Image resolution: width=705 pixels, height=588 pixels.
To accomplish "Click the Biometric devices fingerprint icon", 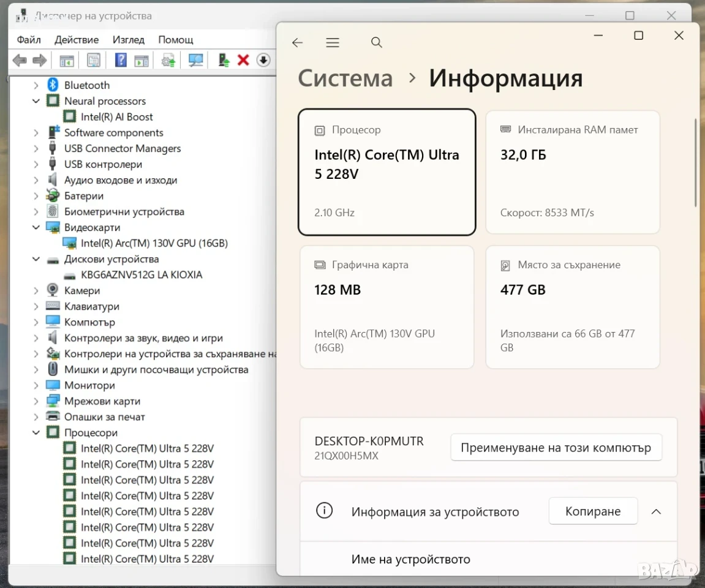I will 53,211.
